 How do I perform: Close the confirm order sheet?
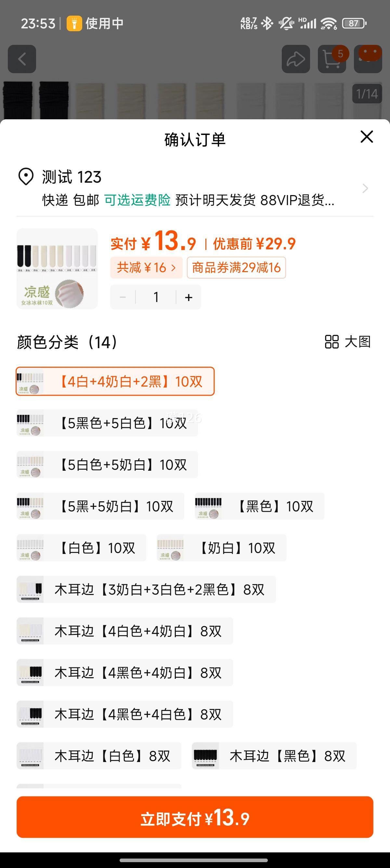point(367,137)
